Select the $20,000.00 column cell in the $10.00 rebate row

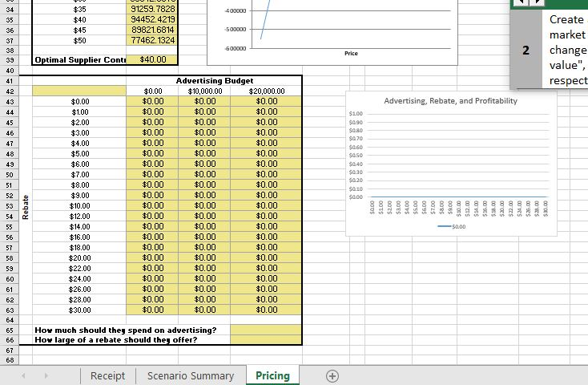point(266,205)
